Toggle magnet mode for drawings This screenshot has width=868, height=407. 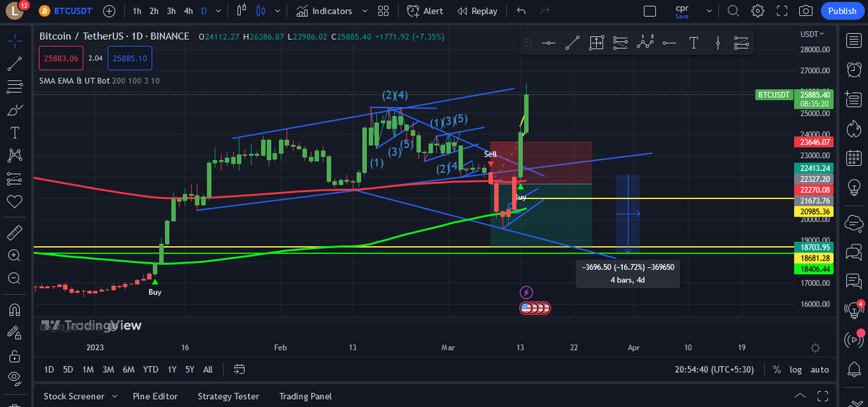pyautogui.click(x=14, y=310)
